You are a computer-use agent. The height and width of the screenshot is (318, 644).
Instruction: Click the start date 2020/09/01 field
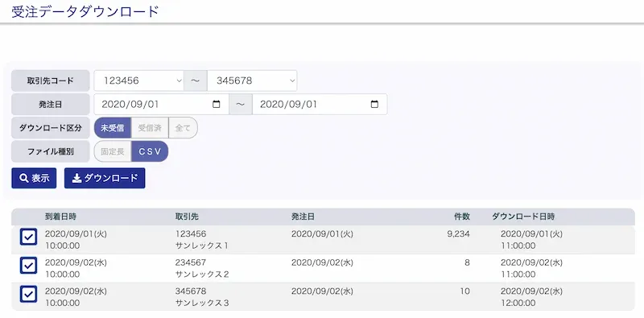(x=162, y=105)
